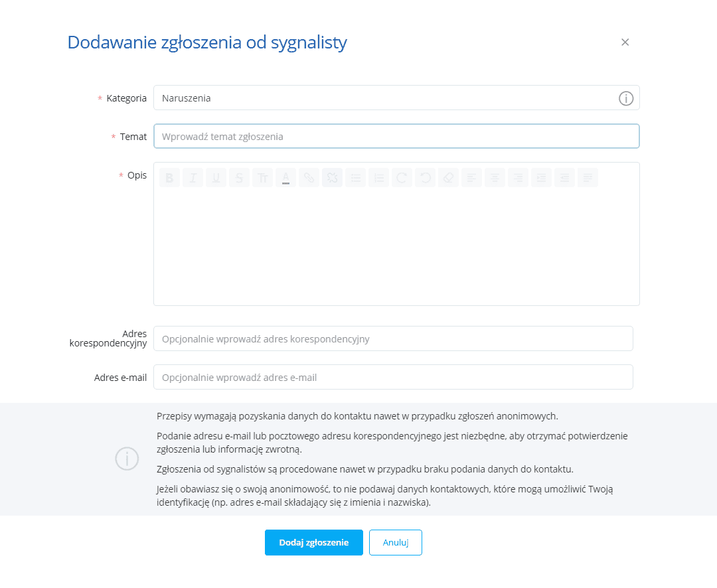
Task: Insert a bulleted list
Action: pos(355,177)
